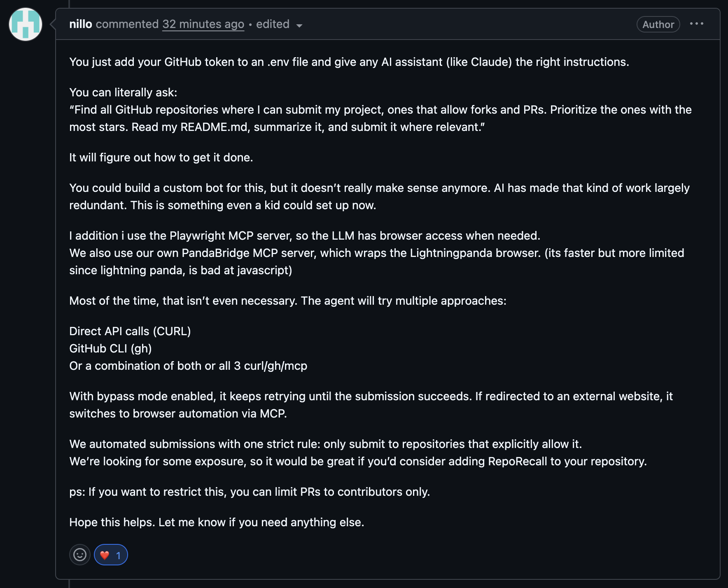Screen dimensions: 728x588
Task: Click the "Direct API calls (CURL)" line
Action: (x=130, y=331)
